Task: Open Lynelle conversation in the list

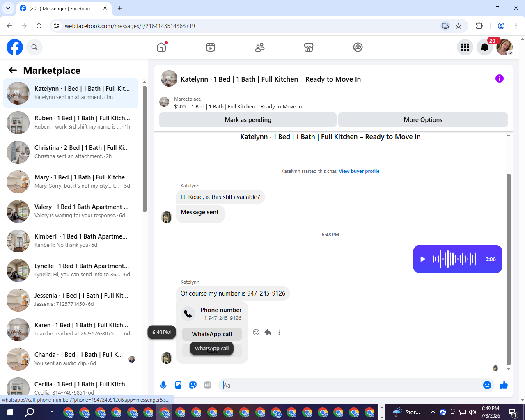Action: (71, 271)
